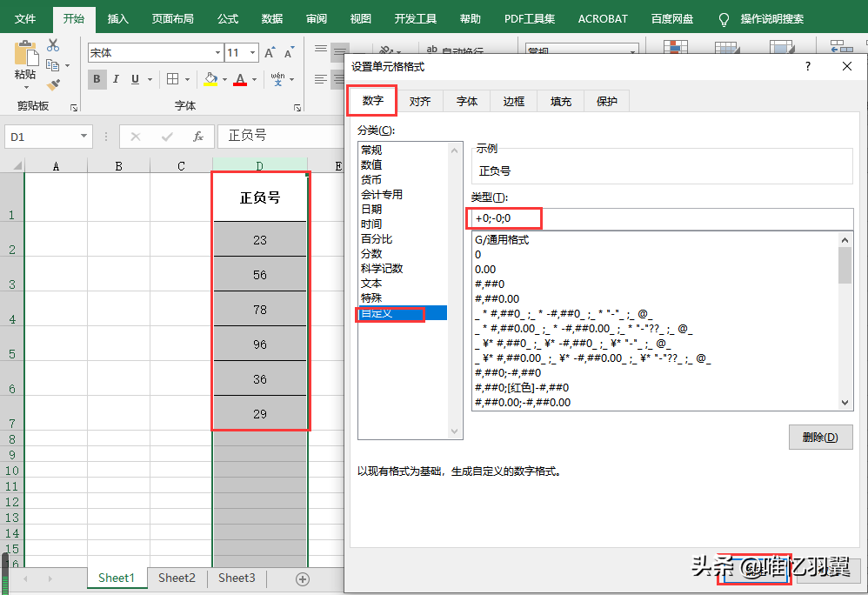This screenshot has height=595, width=868.
Task: Click the 删除(D) button
Action: (x=820, y=438)
